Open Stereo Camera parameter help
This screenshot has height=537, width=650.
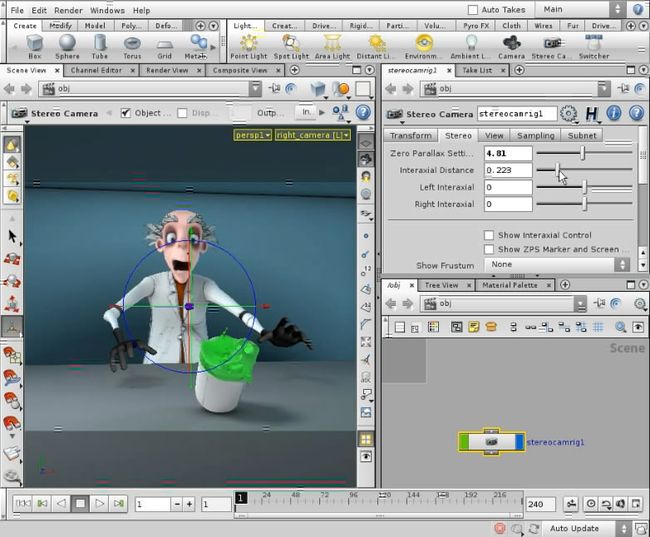(x=636, y=113)
